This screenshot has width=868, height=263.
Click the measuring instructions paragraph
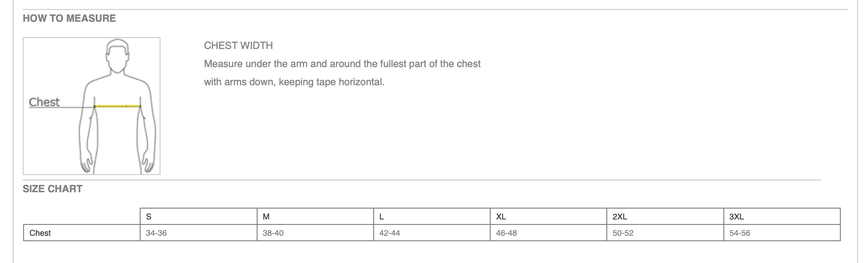pyautogui.click(x=342, y=73)
